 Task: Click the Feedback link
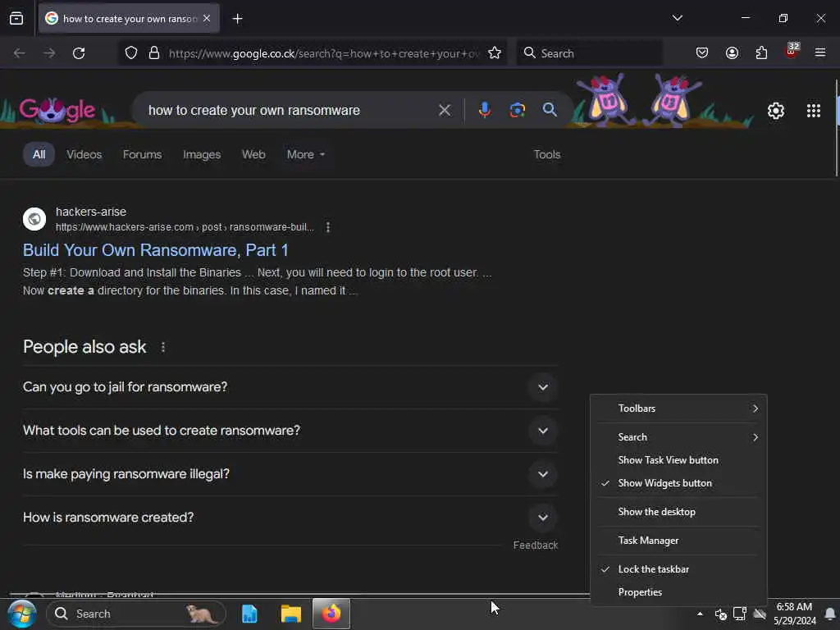(536, 545)
